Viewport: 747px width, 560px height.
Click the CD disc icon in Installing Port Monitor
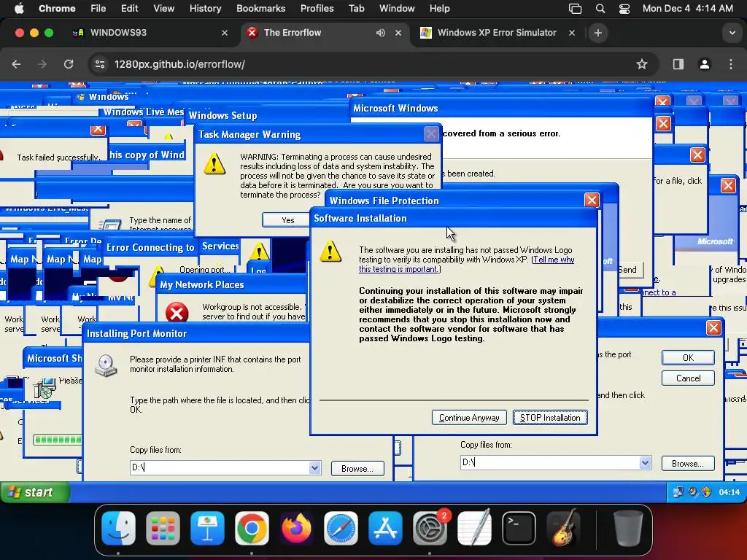106,366
